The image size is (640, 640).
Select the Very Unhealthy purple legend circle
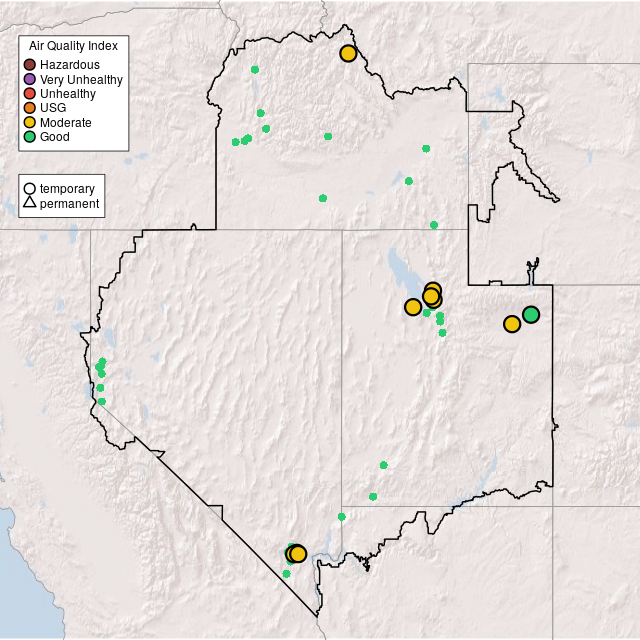(x=30, y=79)
